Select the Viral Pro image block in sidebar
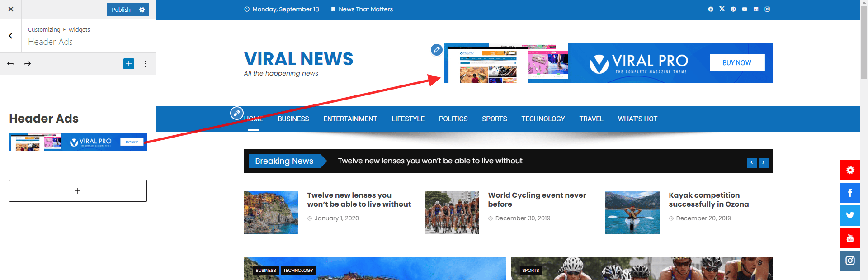Screen dimensions: 868x280 78,142
